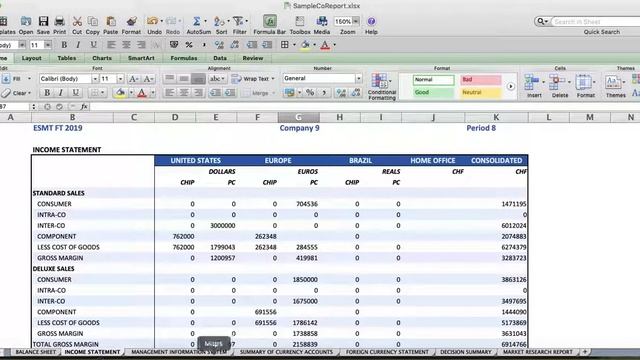
Task: Click the Insert cells icon
Action: coord(532,82)
